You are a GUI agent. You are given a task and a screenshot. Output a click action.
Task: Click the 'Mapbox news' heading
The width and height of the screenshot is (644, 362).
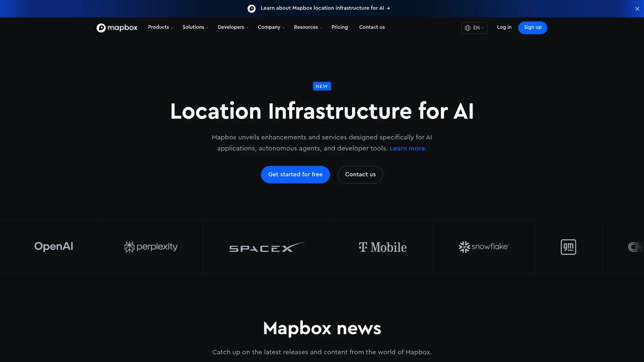[322, 328]
